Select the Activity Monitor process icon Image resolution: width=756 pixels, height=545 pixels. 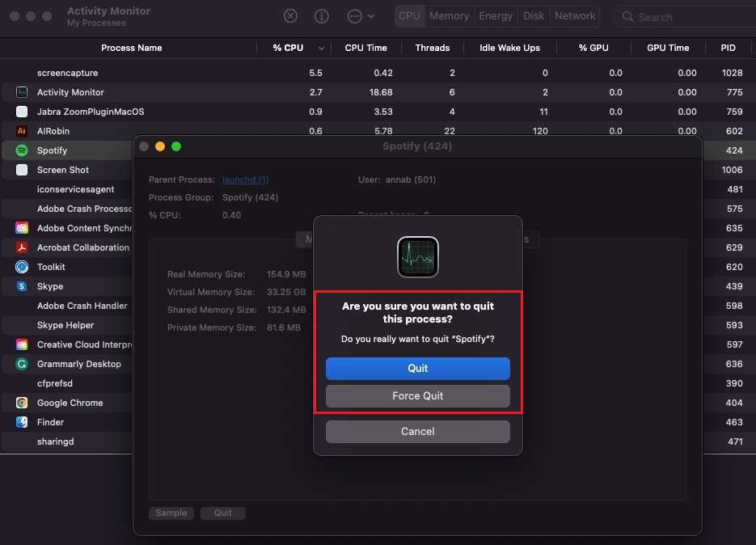click(22, 92)
